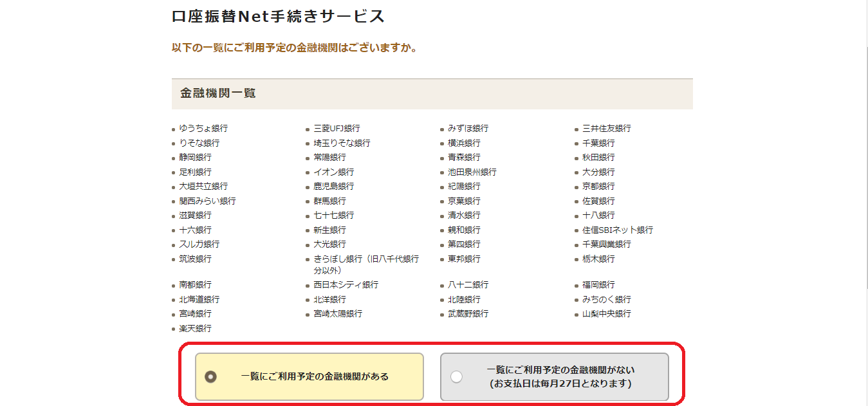Click the heading '口座振替Net手続きサービス'

click(279, 17)
